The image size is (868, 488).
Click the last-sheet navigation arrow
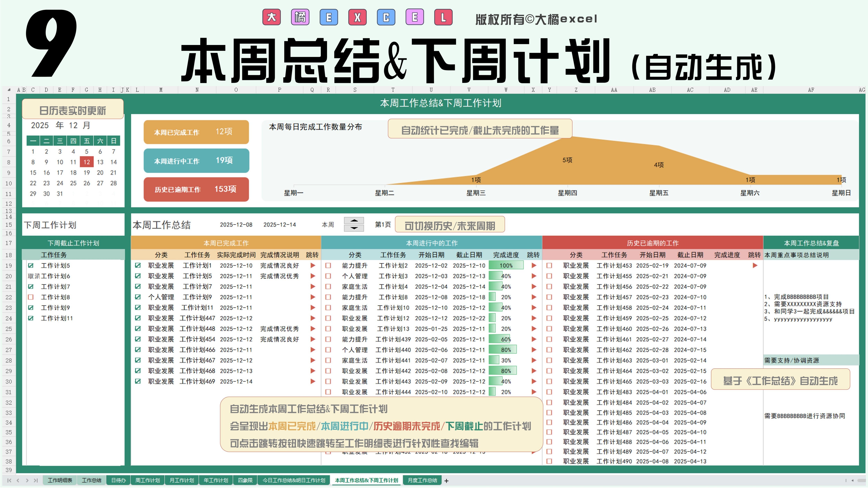coord(36,481)
